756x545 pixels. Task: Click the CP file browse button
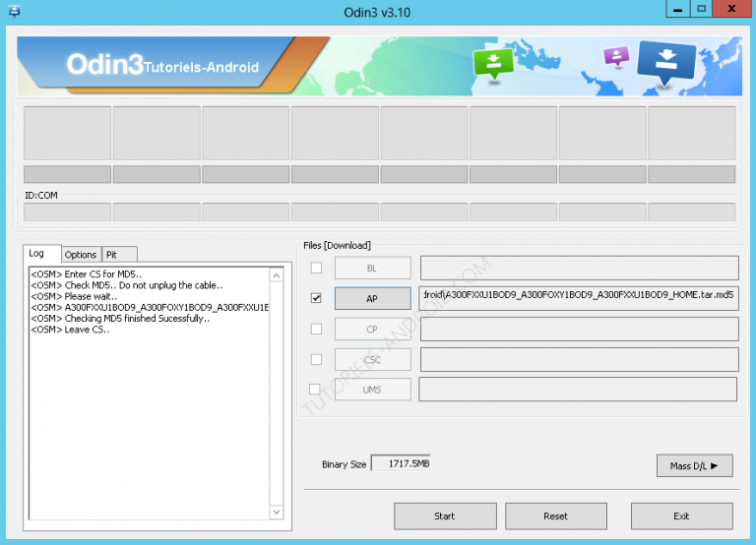373,330
